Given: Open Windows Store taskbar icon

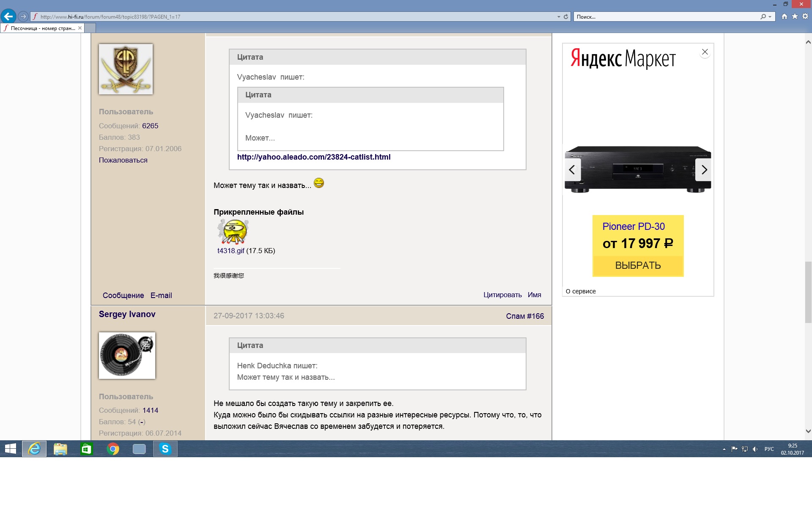Looking at the screenshot, I should (87, 449).
